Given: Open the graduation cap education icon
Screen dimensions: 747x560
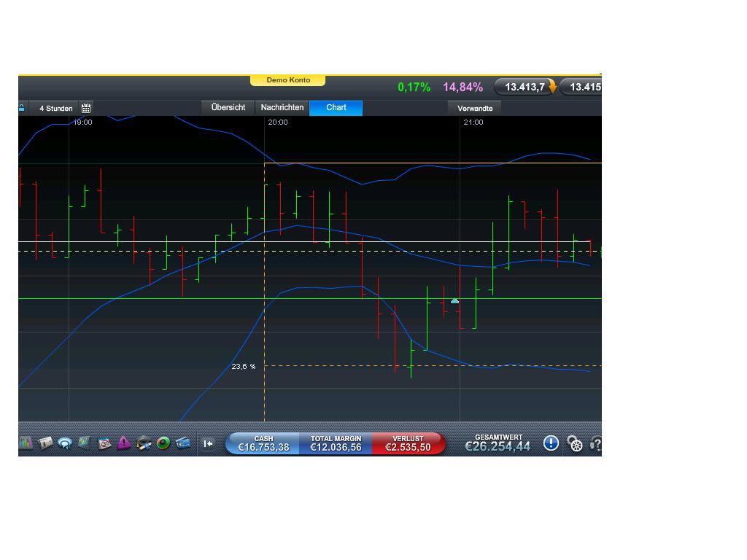Looking at the screenshot, I should tap(143, 443).
